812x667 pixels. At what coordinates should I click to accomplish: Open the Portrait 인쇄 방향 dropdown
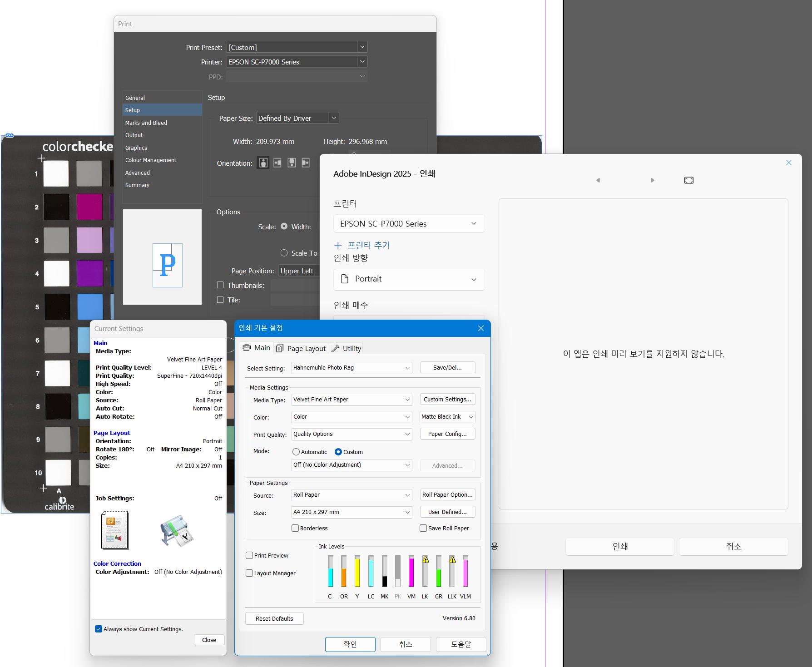[x=409, y=279]
